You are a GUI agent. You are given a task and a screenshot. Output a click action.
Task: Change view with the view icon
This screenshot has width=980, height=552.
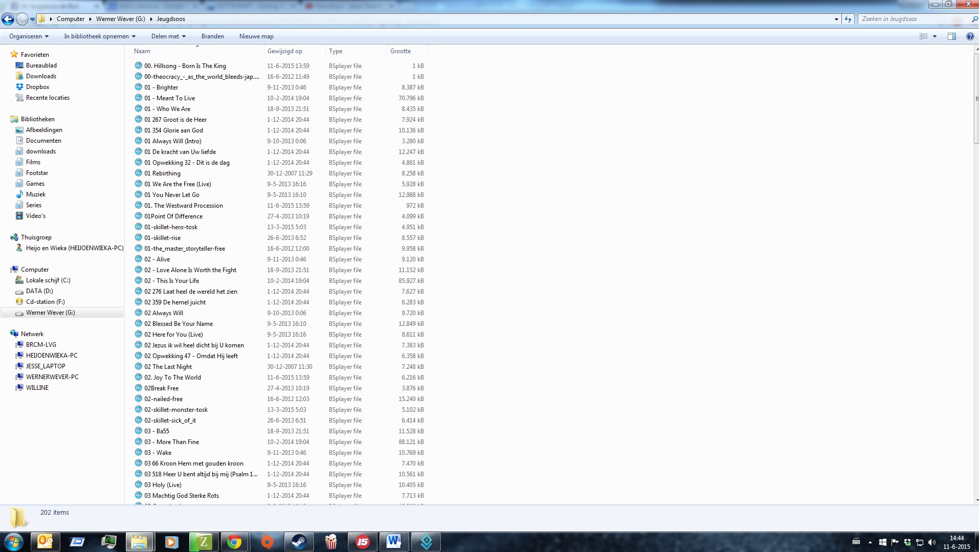pyautogui.click(x=924, y=36)
